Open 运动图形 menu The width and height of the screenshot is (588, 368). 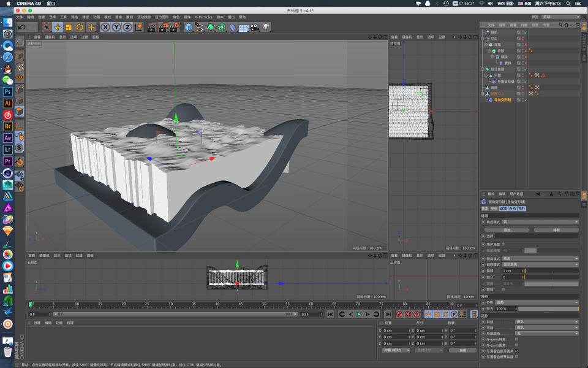(x=162, y=17)
